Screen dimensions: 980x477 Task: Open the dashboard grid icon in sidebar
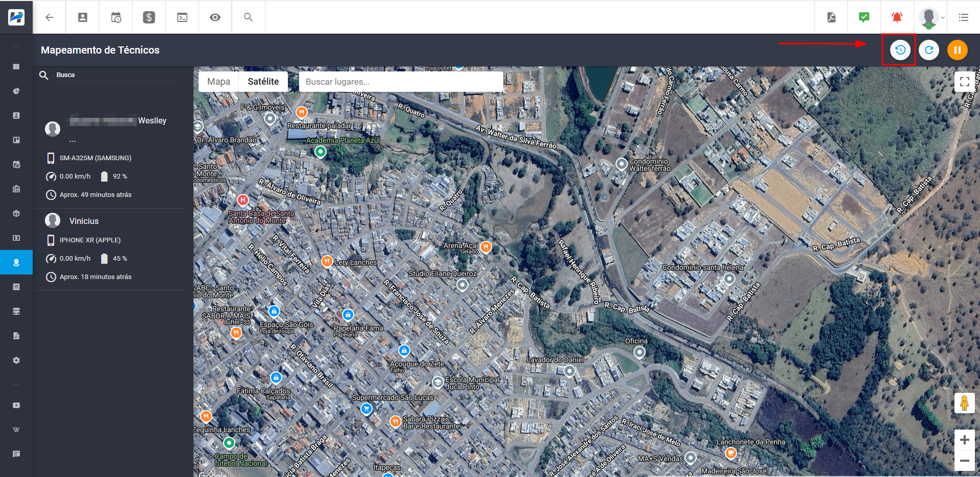point(16,67)
